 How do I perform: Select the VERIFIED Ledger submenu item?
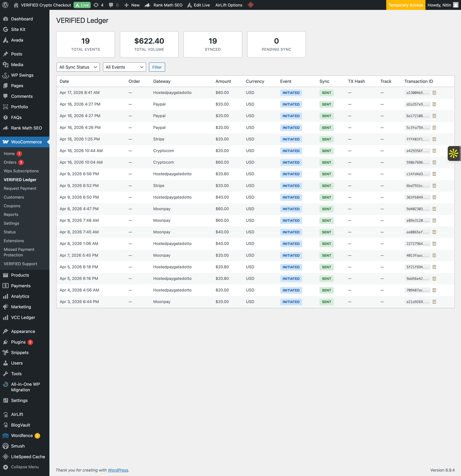click(20, 180)
